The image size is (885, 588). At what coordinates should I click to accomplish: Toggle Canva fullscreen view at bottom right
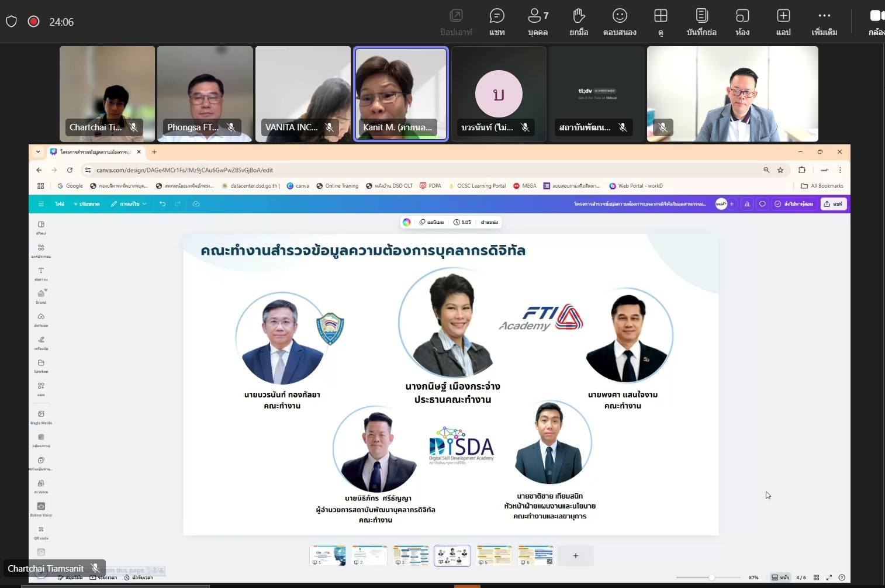point(829,577)
